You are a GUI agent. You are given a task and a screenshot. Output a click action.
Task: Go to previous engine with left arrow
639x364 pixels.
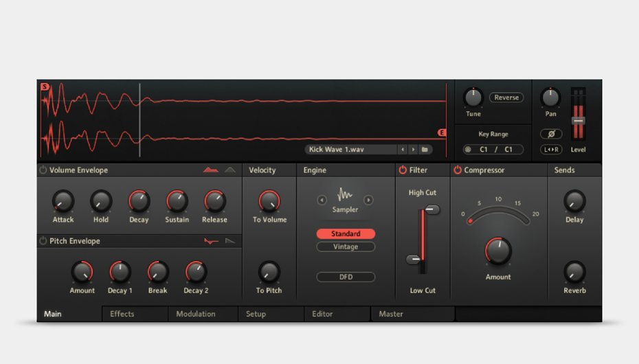click(x=322, y=200)
